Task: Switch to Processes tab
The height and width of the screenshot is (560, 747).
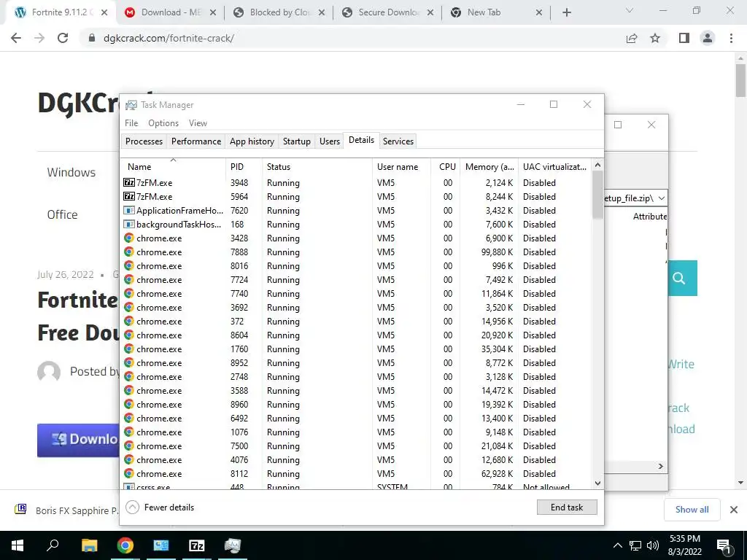Action: click(144, 141)
